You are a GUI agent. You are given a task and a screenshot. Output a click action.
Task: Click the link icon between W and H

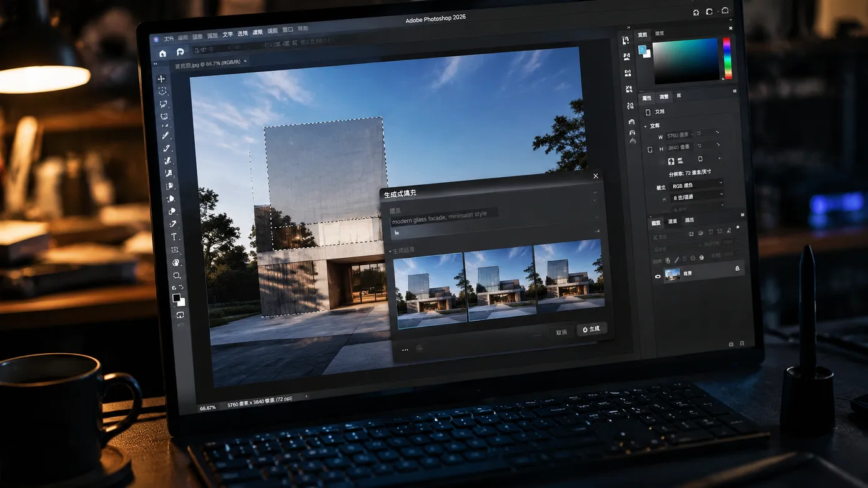[x=649, y=150]
